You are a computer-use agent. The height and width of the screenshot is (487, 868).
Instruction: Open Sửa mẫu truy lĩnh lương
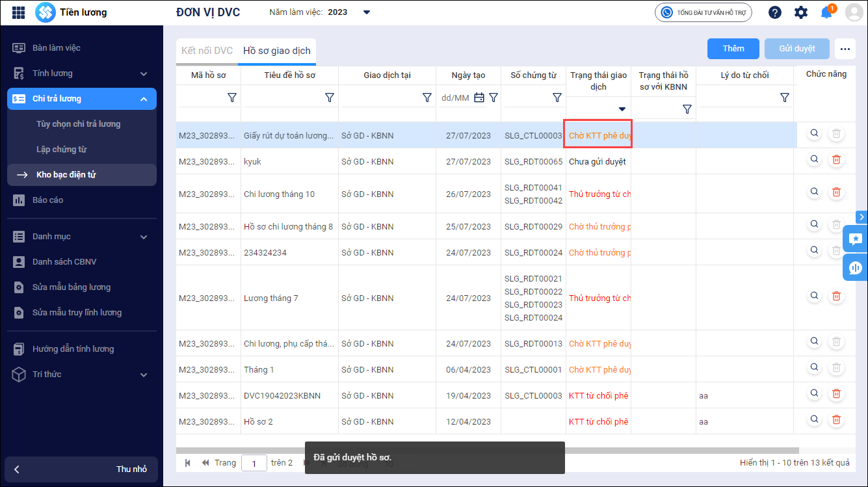[82, 312]
